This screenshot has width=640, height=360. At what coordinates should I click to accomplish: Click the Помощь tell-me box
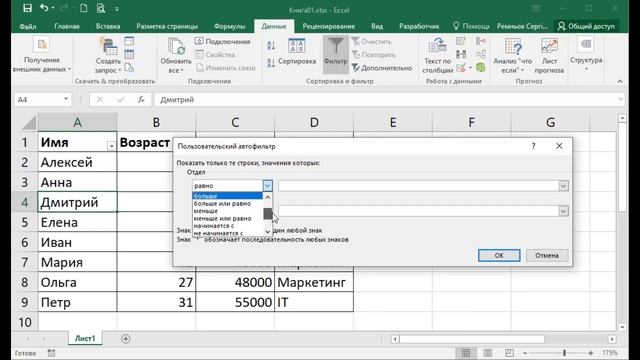[x=471, y=26]
